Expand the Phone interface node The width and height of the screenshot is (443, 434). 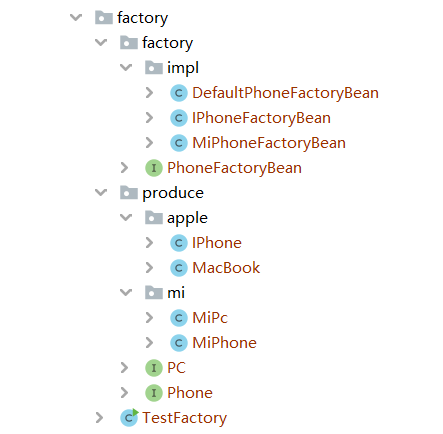124,393
